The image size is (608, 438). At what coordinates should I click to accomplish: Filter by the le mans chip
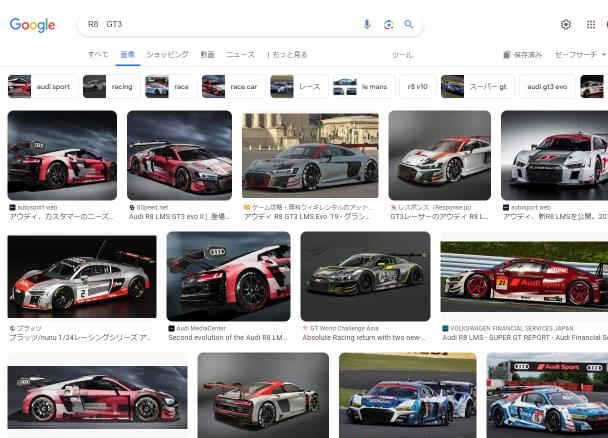point(364,86)
